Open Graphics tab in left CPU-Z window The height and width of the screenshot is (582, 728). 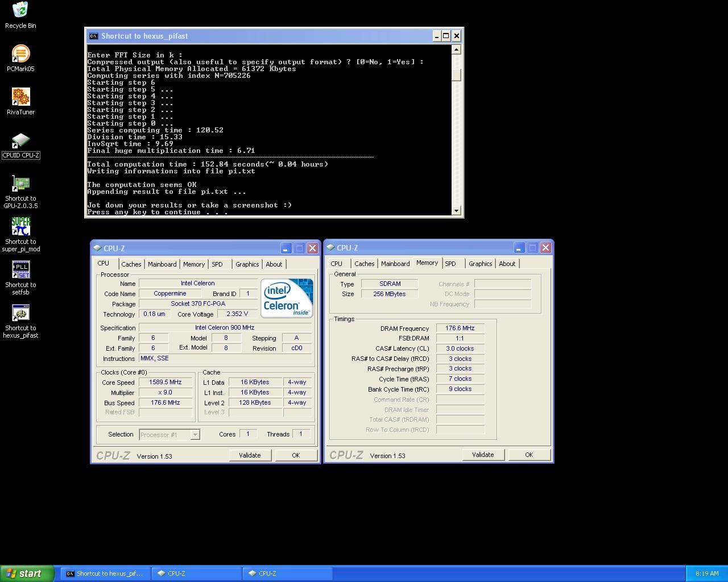(x=247, y=264)
